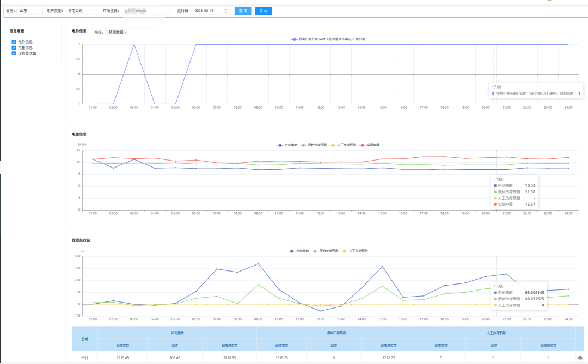Open the 用户类型 dropdown showing 售电公司

pyautogui.click(x=81, y=11)
